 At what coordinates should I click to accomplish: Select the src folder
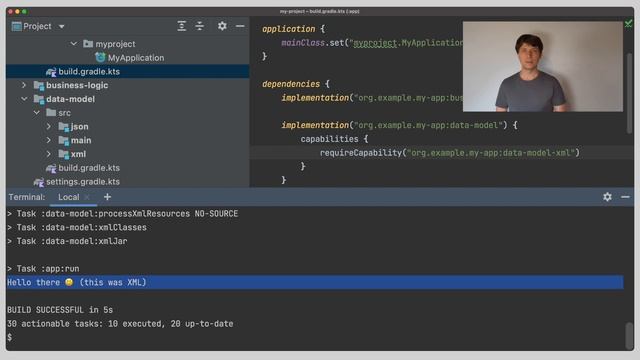(64, 113)
